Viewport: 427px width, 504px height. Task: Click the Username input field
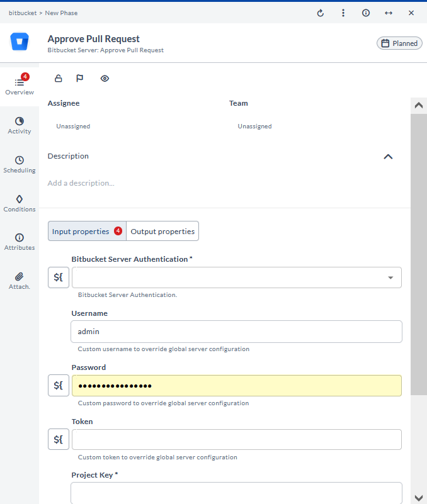(x=236, y=332)
